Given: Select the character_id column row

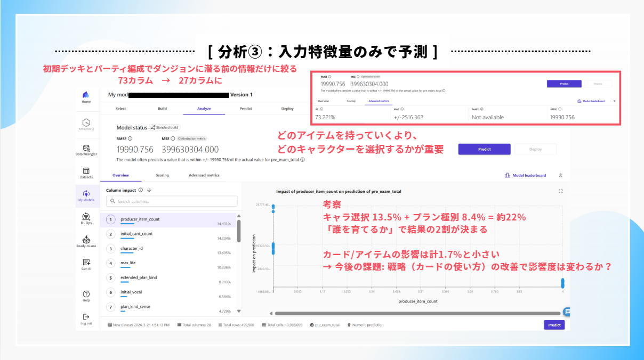Looking at the screenshot, I should click(167, 249).
